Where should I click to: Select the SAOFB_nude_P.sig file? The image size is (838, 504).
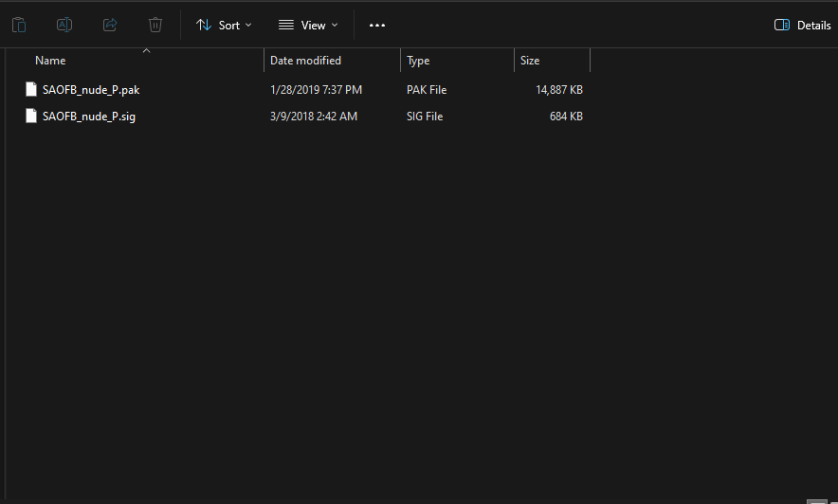coord(89,117)
